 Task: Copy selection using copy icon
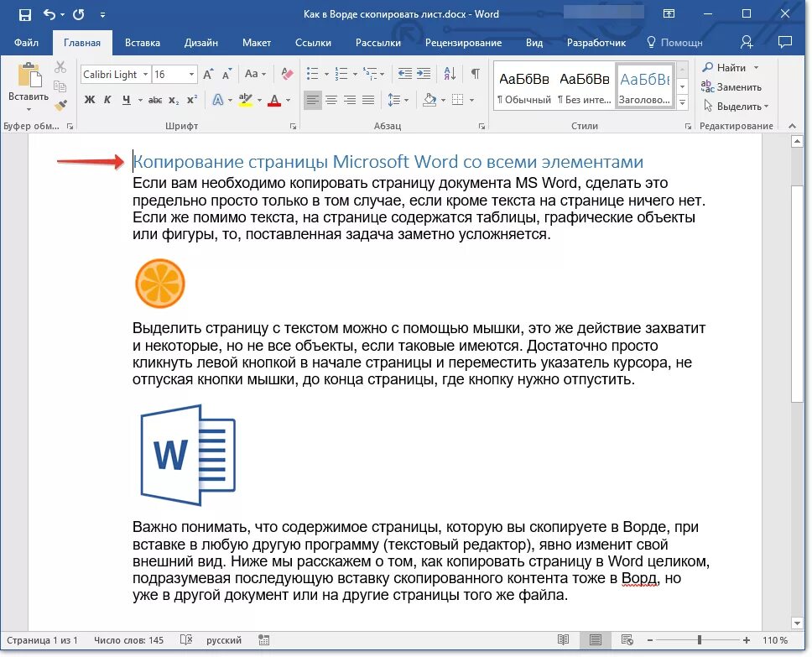60,86
